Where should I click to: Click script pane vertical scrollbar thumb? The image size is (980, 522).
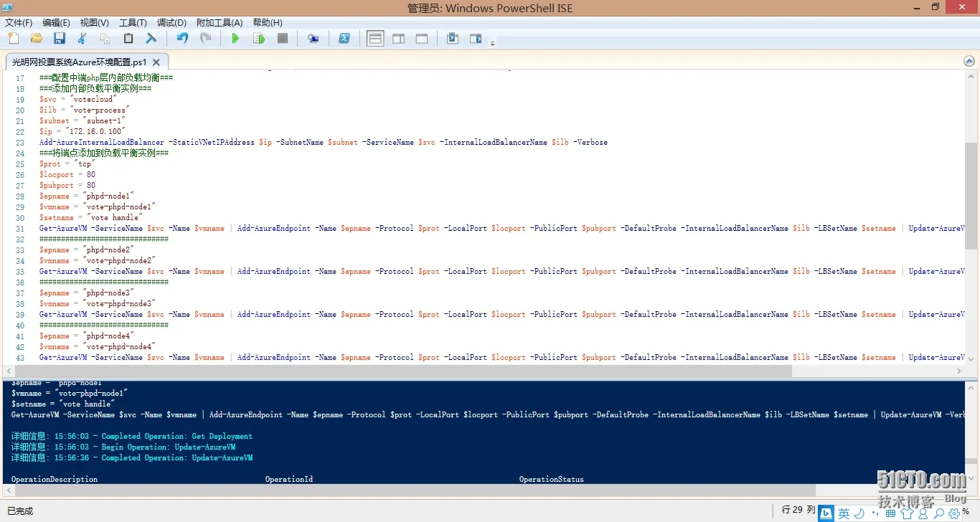click(x=970, y=196)
